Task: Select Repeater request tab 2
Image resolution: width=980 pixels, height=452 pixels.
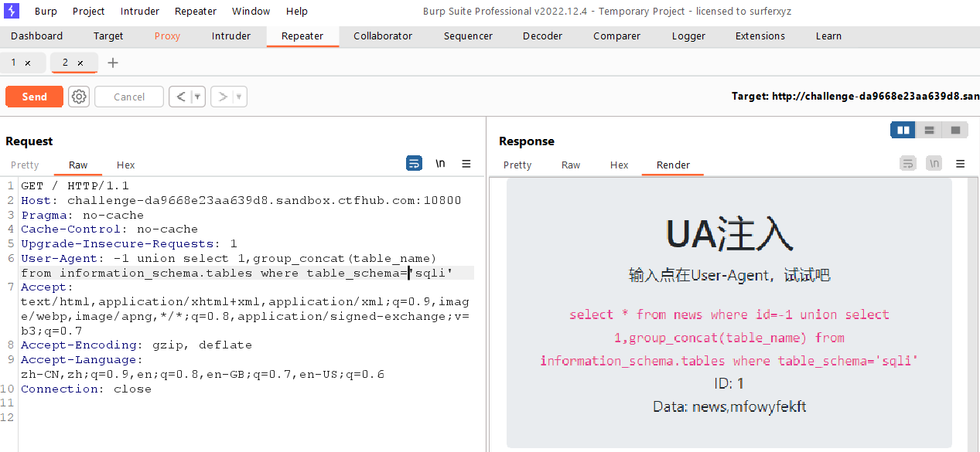Action: 66,63
